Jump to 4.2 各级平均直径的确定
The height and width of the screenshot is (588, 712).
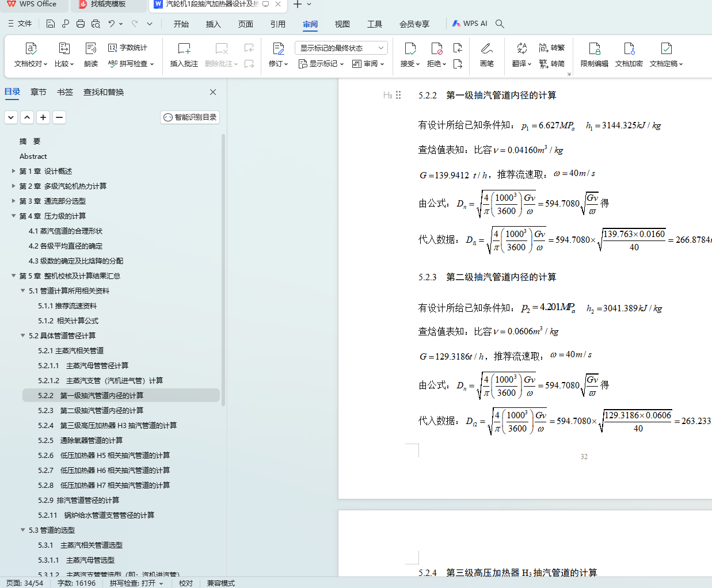click(x=66, y=246)
